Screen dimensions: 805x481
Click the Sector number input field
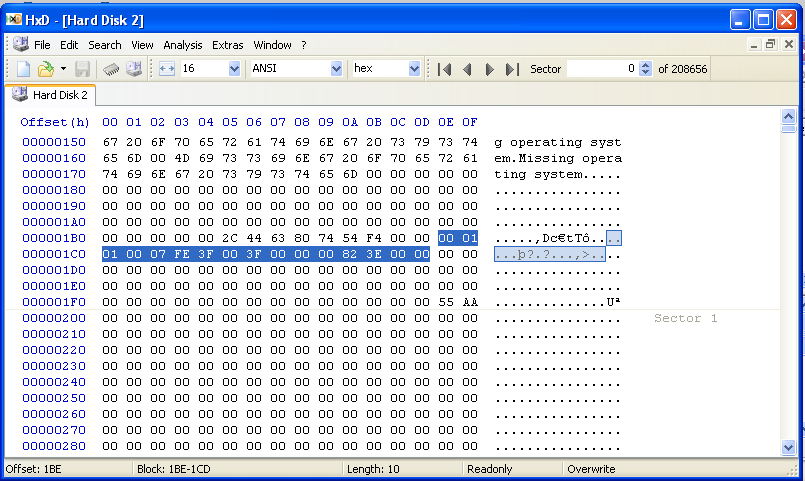coord(603,68)
